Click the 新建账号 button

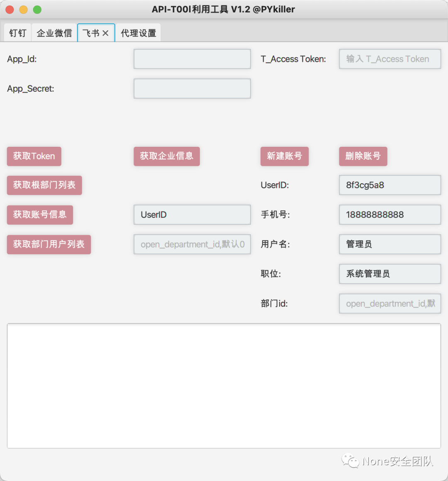285,156
